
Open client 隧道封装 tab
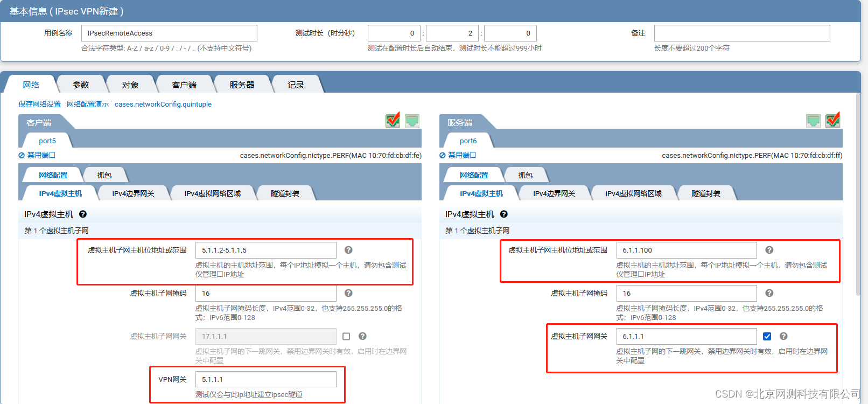point(285,193)
